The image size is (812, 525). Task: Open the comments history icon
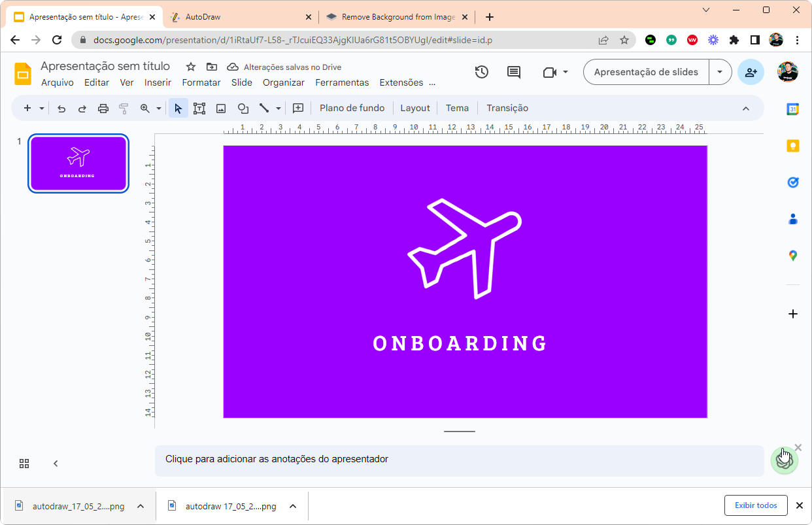[x=514, y=72]
